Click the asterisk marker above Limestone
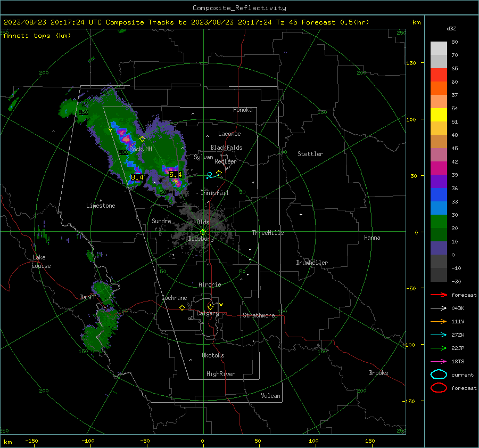Screen dimensions: 479x448 (x=101, y=201)
